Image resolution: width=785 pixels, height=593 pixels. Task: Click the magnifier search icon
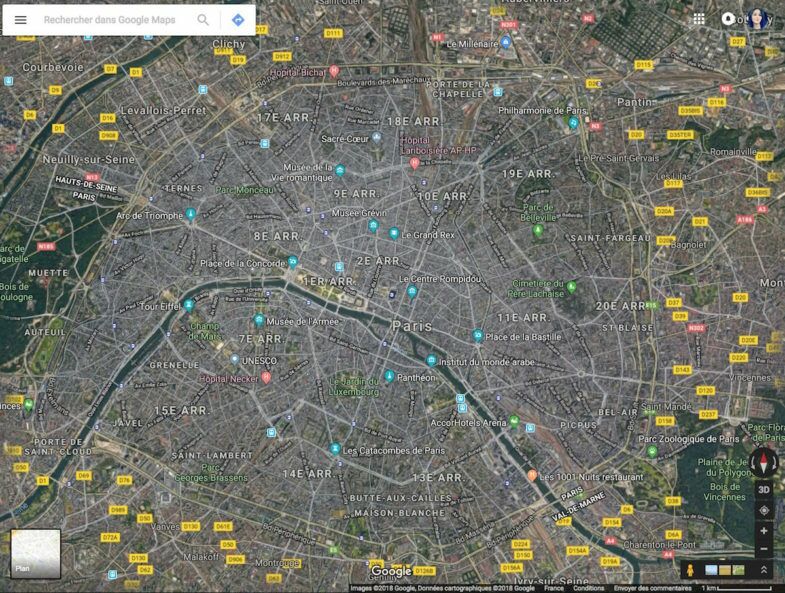tap(203, 20)
